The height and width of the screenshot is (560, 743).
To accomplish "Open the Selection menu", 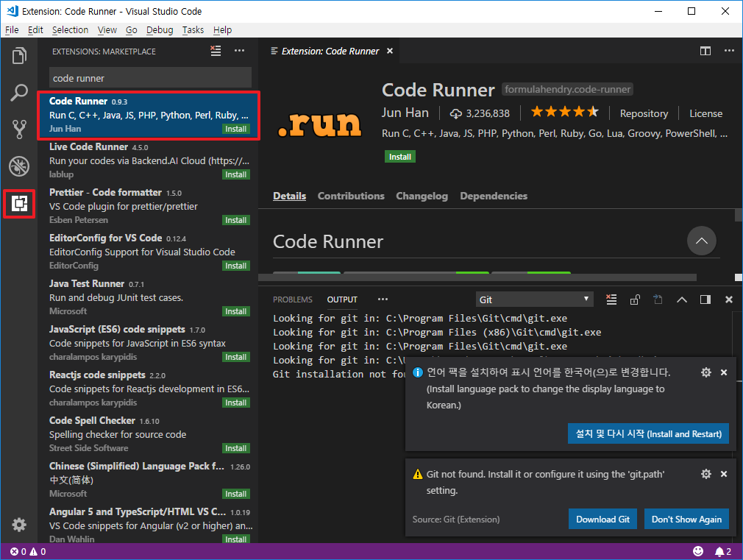I will tap(70, 30).
